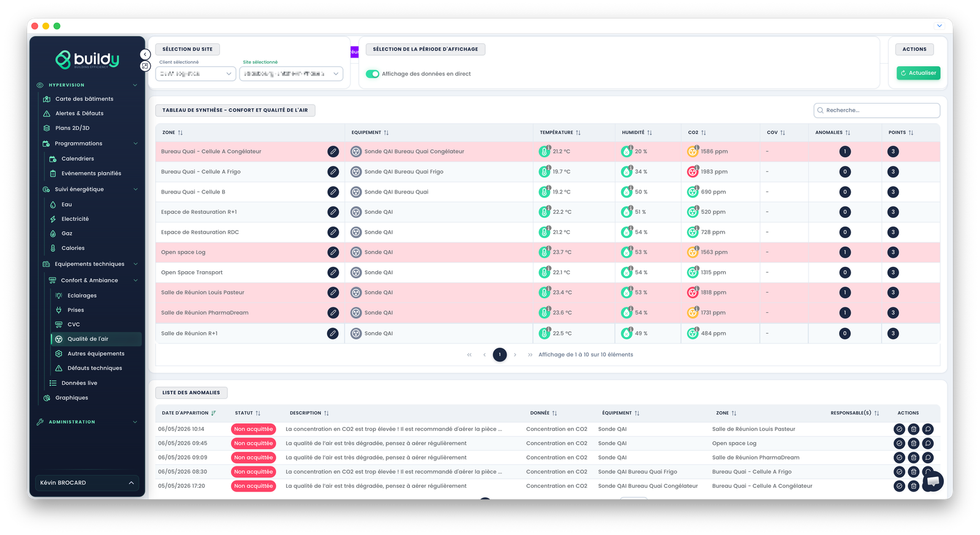
Task: Open Données live page
Action: 79,383
